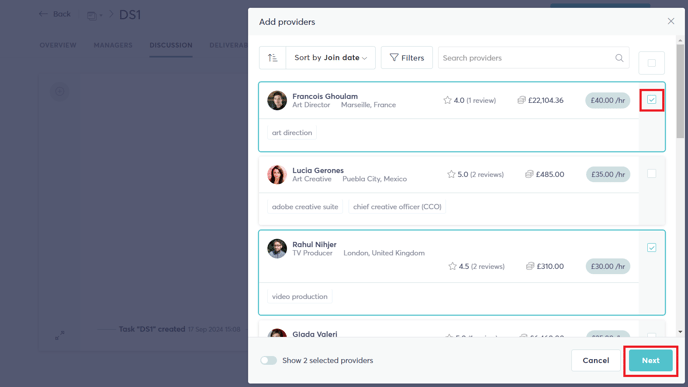Open Lucia Gerones' avatar
This screenshot has height=387, width=688.
(277, 175)
